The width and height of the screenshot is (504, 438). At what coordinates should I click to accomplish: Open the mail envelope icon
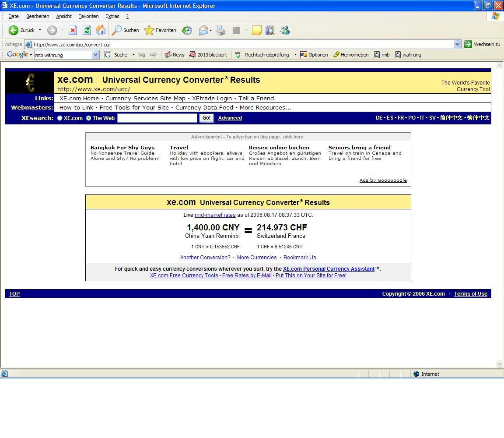point(203,30)
